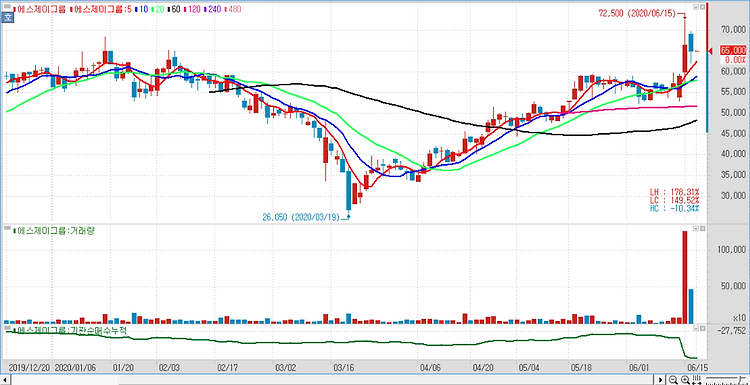Click the 70,000 price axis label
The image size is (750, 385).
click(733, 30)
